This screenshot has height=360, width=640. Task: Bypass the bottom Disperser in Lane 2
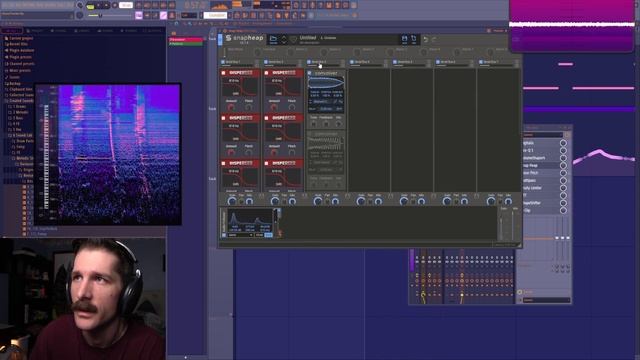coord(267,163)
